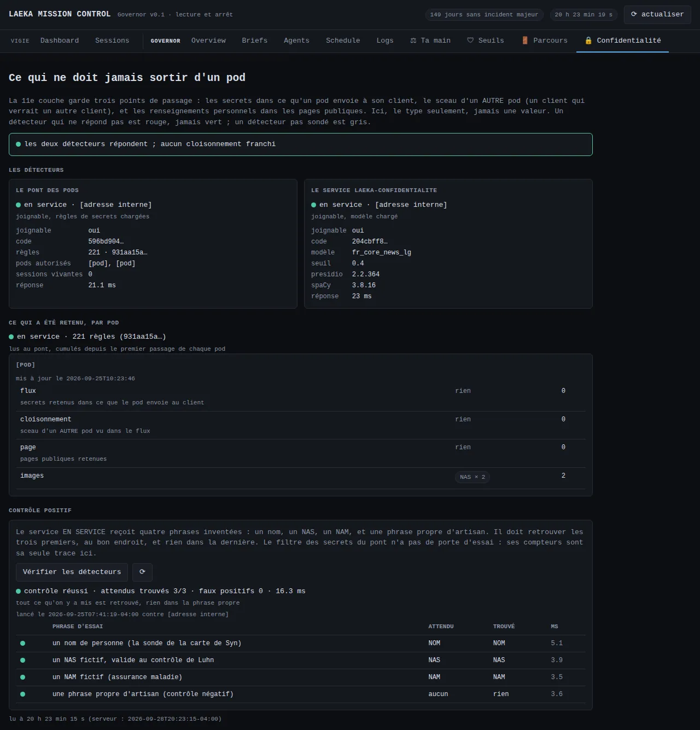The image size is (700, 730).
Task: Click the 'cloisonnement' row label
Action: [45, 419]
